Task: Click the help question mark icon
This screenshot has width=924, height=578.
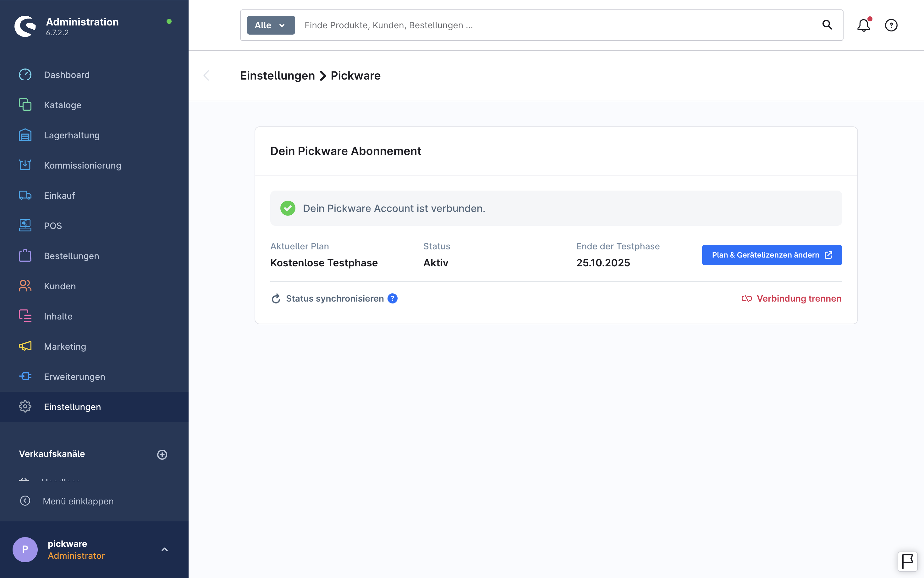Action: click(891, 25)
